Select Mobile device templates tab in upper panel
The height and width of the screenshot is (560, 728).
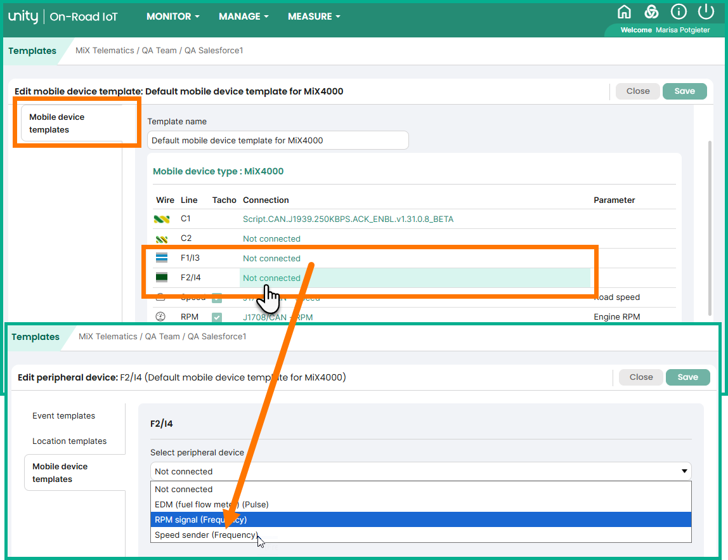coord(72,124)
